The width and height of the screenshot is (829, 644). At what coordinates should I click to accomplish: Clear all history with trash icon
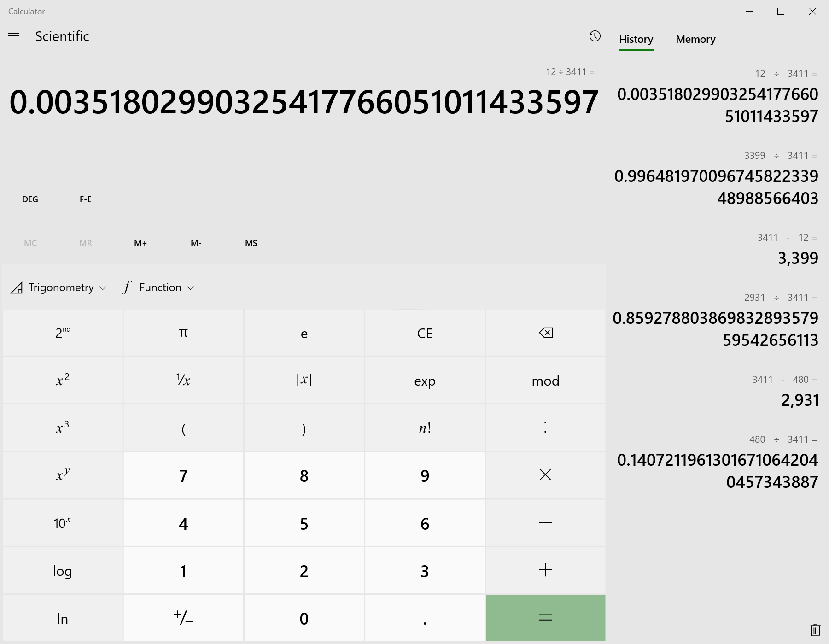pos(815,629)
